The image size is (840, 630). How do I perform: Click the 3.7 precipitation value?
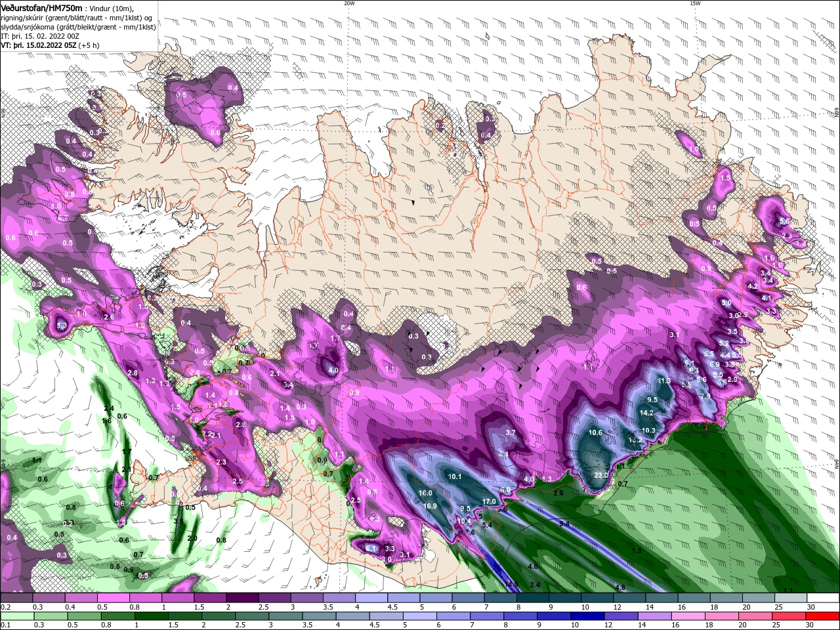tap(511, 432)
